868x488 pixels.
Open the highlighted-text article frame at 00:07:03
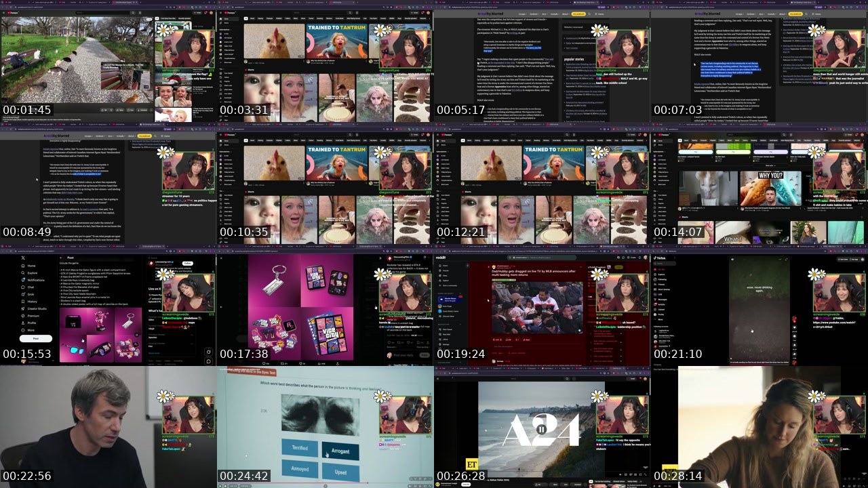click(x=759, y=61)
